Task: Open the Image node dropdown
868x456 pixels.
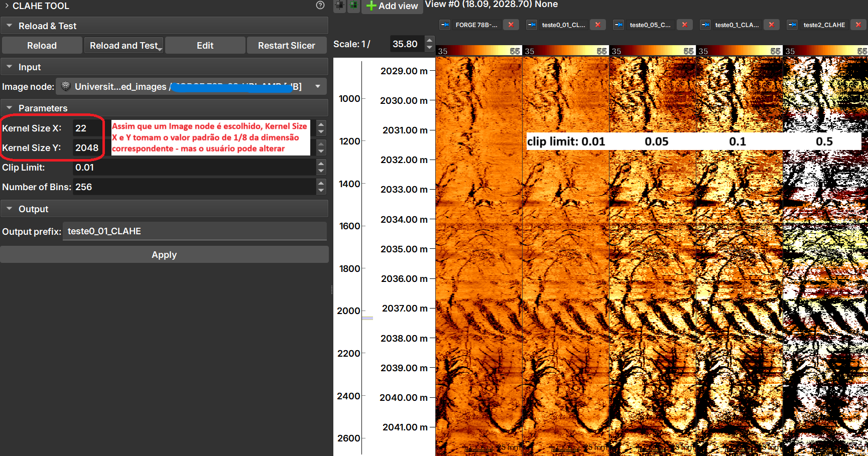Action: coord(317,86)
